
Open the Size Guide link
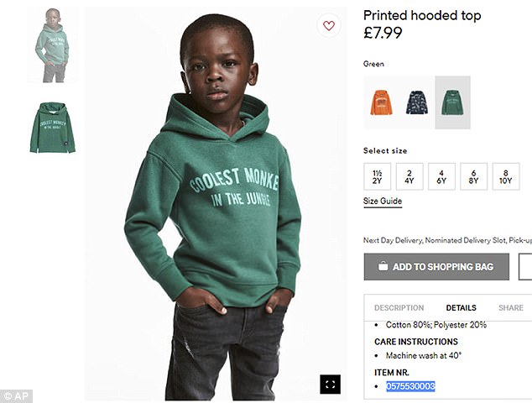(x=383, y=201)
